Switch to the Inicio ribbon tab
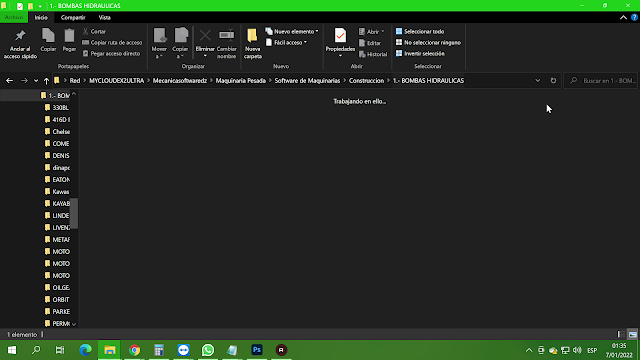Screen dimensions: 640x360 41,18
